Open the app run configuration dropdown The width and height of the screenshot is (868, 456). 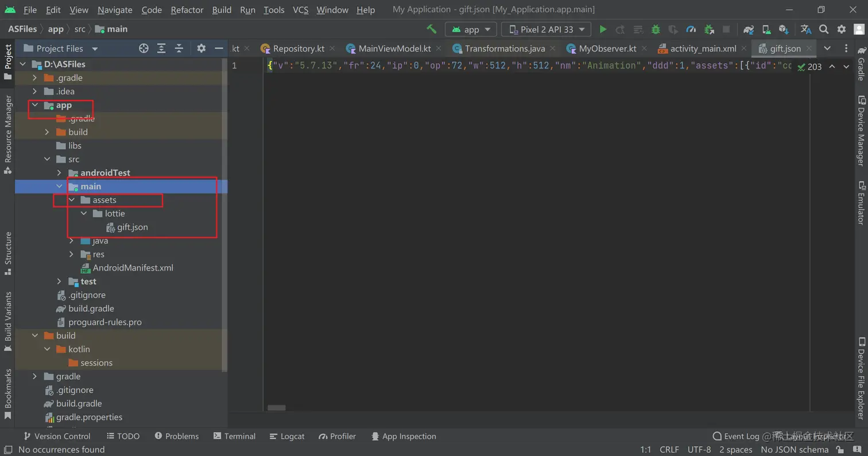tap(471, 29)
